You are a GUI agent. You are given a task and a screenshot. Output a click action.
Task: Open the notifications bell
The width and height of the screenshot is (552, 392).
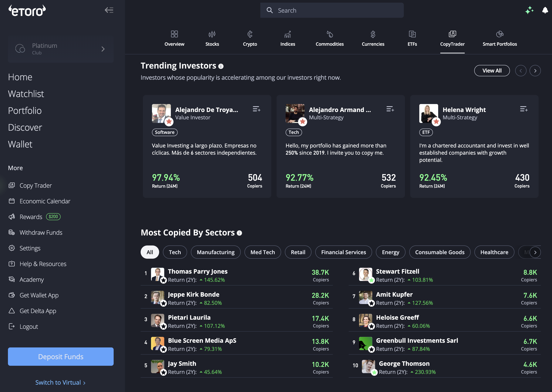[545, 10]
